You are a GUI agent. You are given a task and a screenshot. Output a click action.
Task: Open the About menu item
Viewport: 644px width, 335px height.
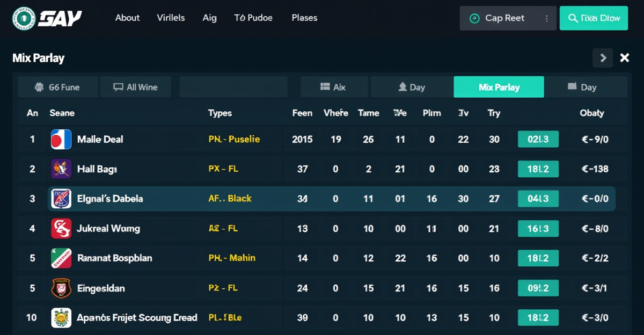point(127,18)
